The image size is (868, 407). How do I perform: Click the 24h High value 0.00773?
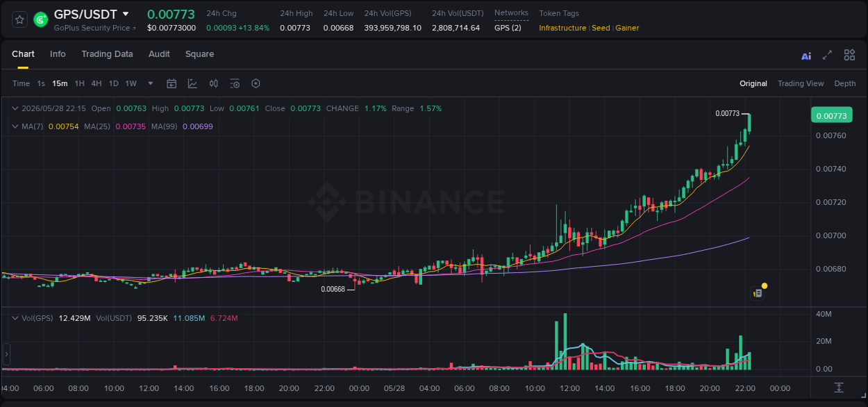295,28
